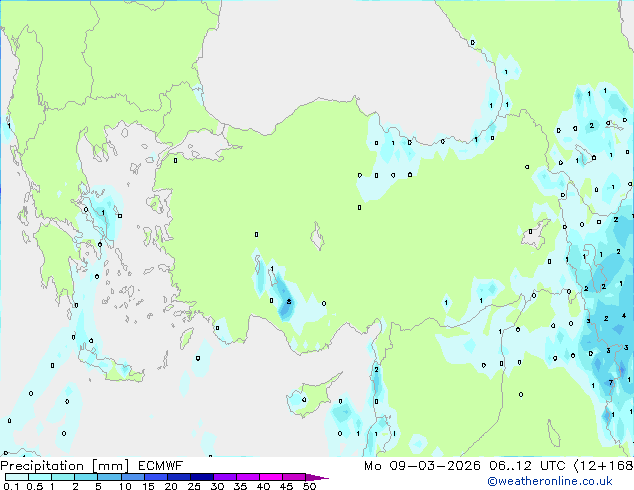The width and height of the screenshot is (634, 490).
Task: Click the '25' legend scale label
Action: 194,486
